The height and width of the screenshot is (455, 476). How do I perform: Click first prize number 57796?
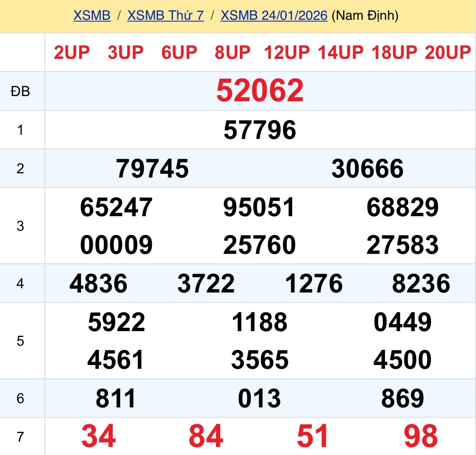click(x=260, y=130)
